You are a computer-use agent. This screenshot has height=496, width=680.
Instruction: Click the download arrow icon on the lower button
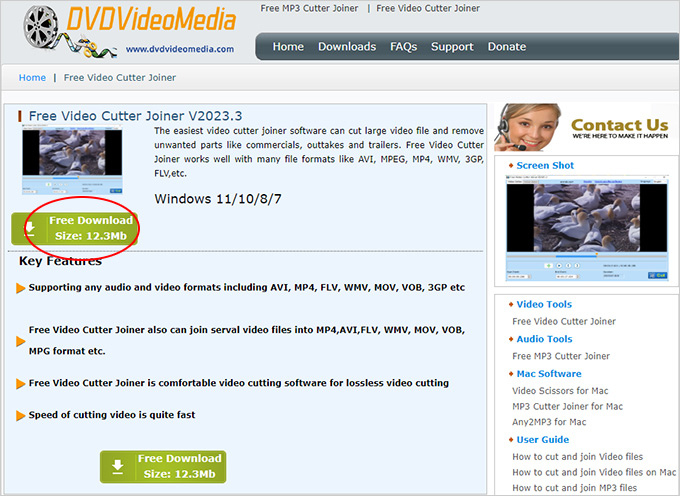[118, 467]
